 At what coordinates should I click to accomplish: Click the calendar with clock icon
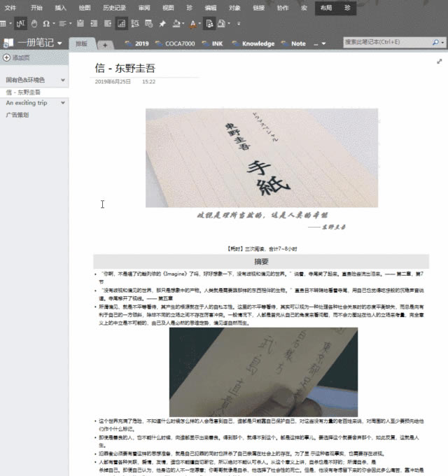click(x=148, y=23)
